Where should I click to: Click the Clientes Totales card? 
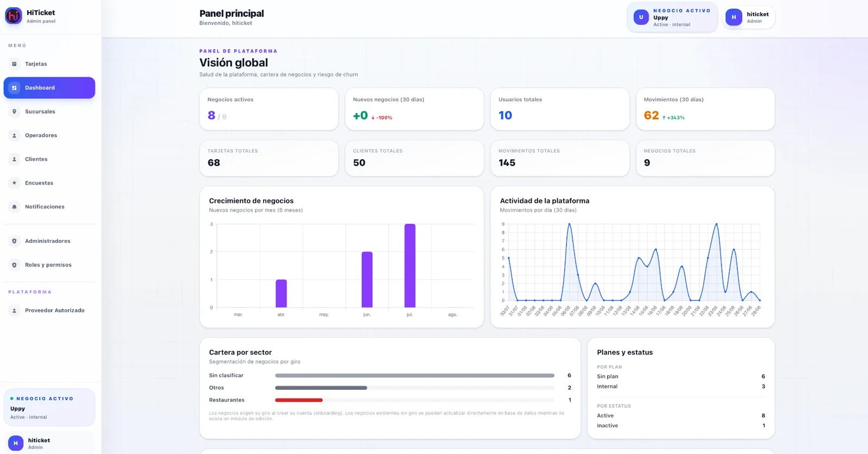pos(414,158)
